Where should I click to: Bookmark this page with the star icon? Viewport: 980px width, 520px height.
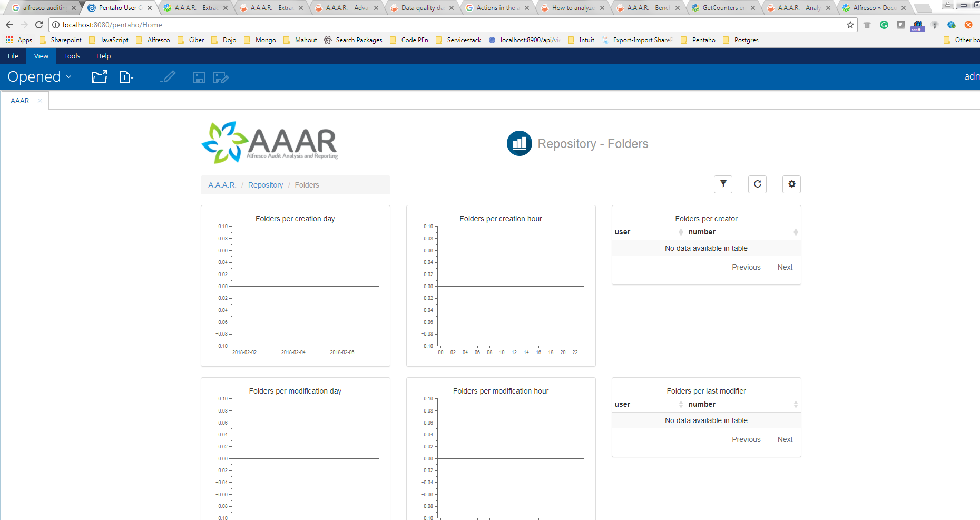click(x=850, y=25)
